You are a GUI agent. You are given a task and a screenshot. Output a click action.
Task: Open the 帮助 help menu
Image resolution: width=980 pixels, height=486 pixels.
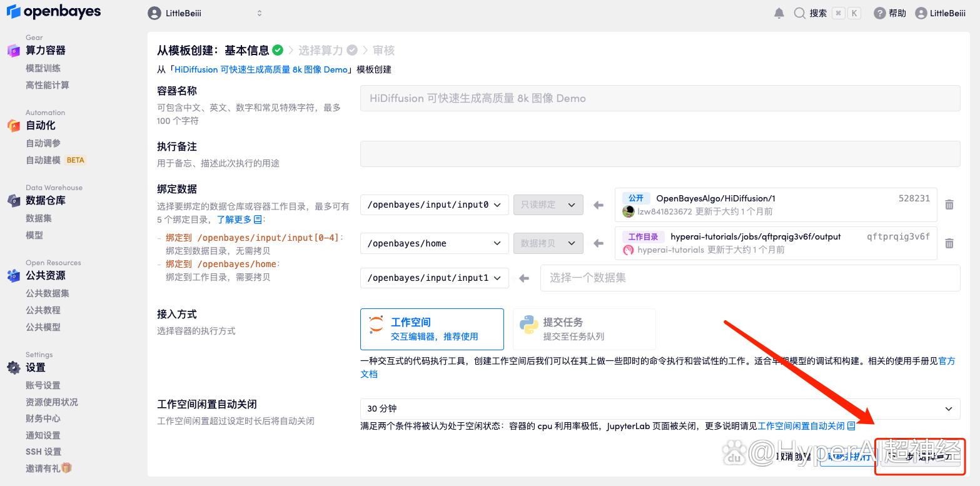[x=890, y=13]
